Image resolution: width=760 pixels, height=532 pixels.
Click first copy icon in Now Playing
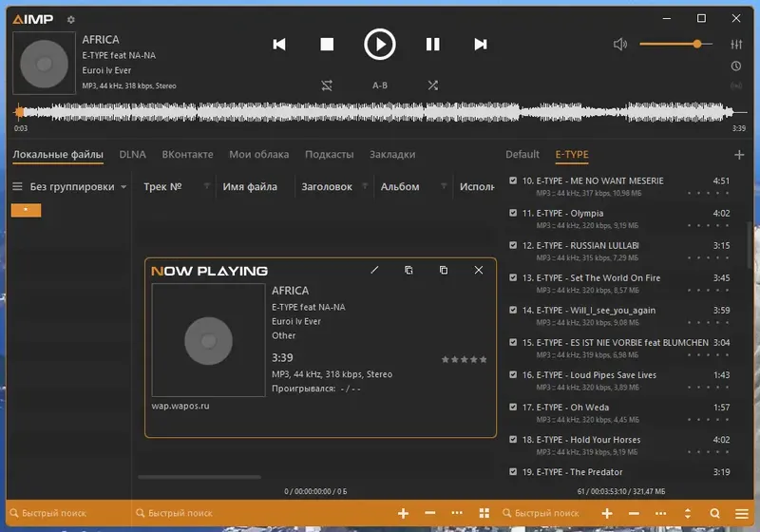(408, 271)
